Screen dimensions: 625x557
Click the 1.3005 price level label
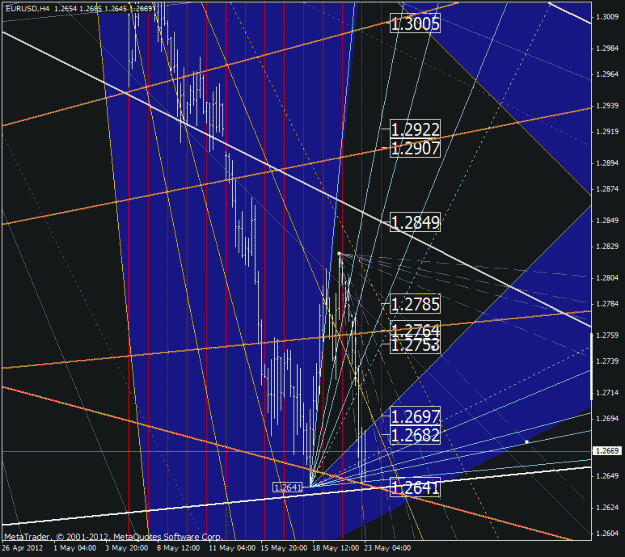click(x=415, y=24)
